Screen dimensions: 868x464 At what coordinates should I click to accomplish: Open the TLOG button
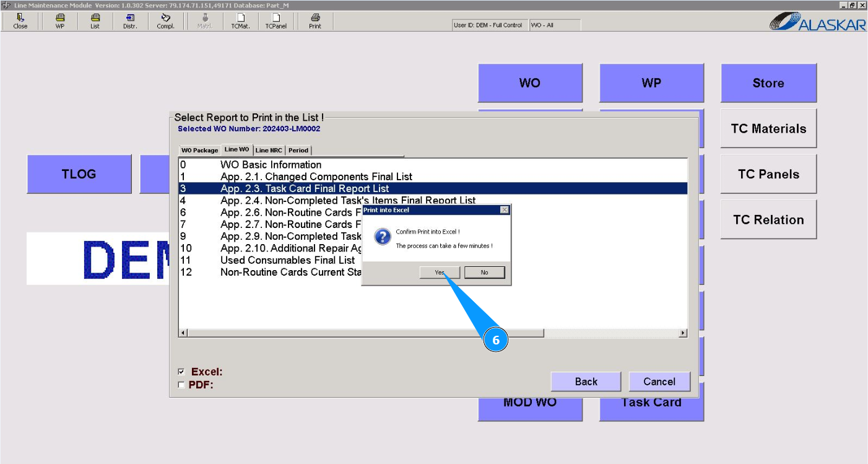click(x=79, y=174)
